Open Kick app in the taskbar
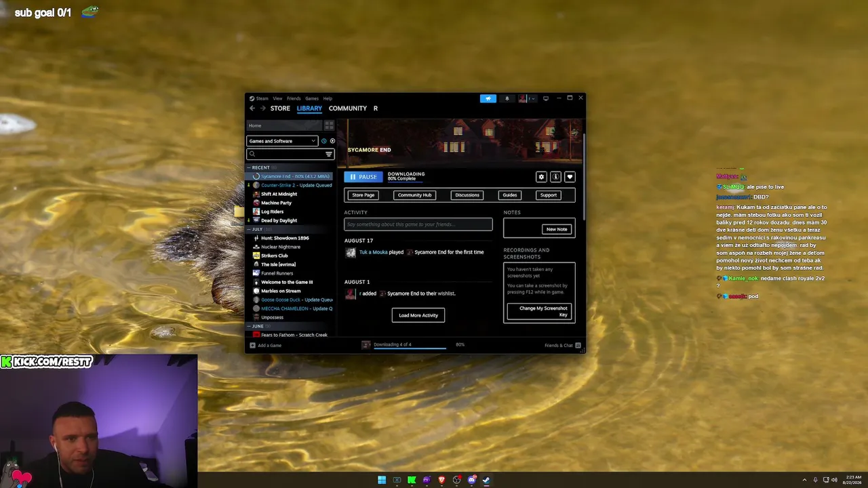 [x=412, y=481]
